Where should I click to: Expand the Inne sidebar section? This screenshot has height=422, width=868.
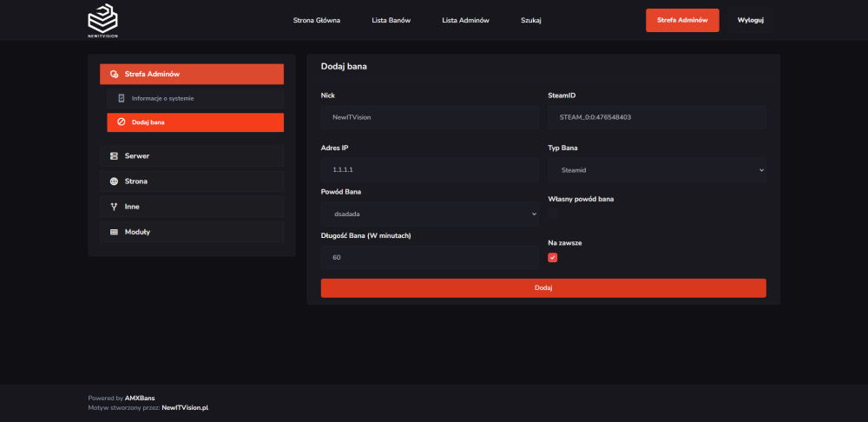click(x=192, y=207)
